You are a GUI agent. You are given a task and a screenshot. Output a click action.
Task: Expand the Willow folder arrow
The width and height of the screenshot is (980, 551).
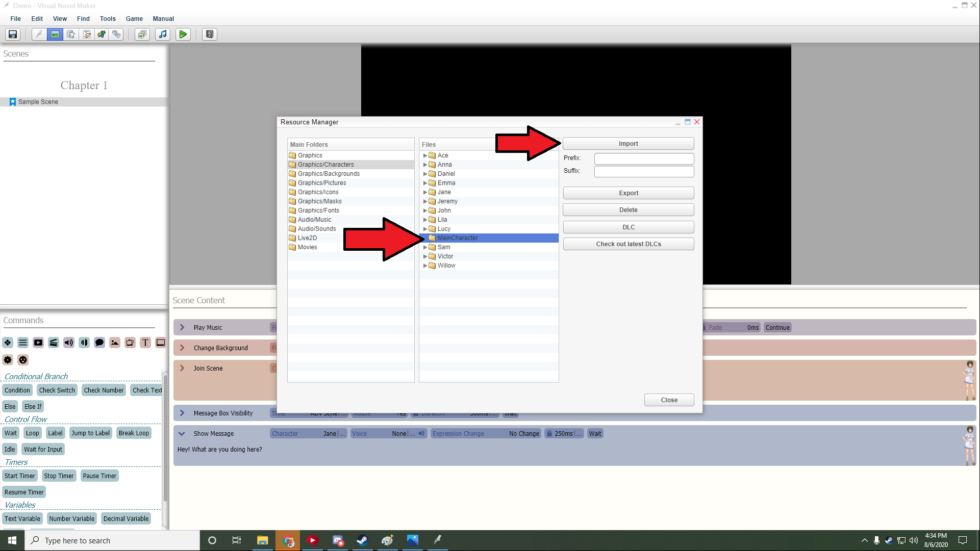[425, 266]
